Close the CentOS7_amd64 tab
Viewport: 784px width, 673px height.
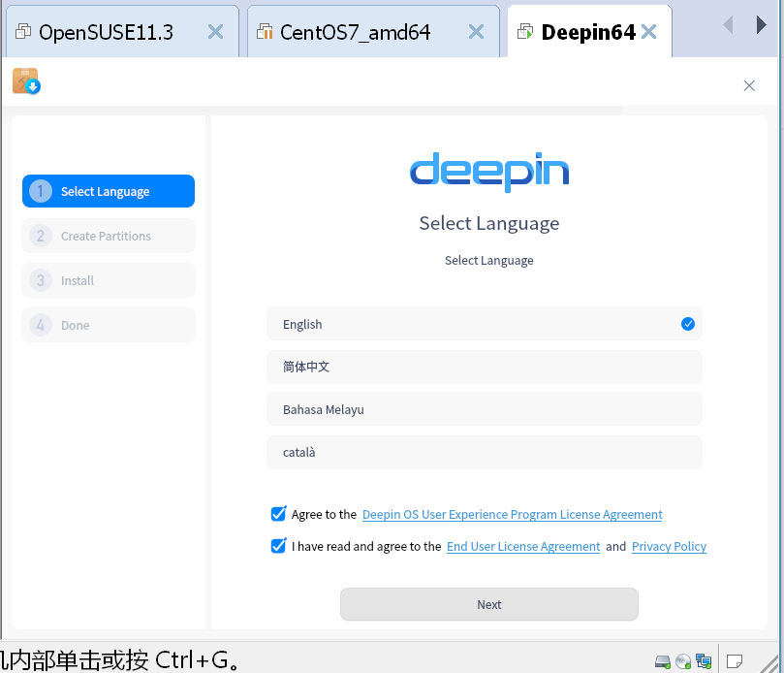pos(476,32)
